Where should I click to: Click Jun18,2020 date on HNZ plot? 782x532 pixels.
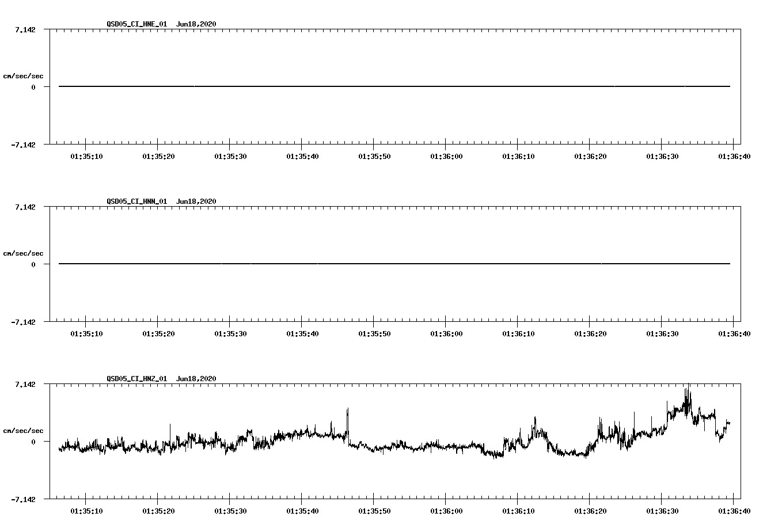tap(196, 379)
